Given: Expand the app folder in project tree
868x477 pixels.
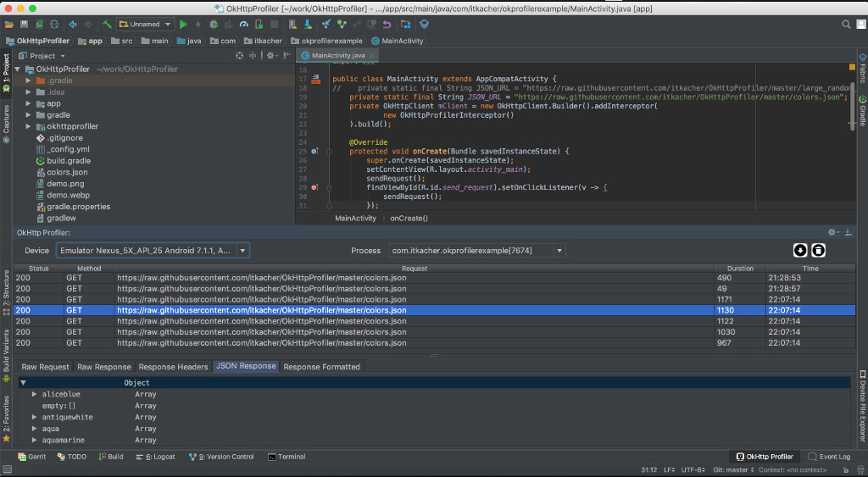Looking at the screenshot, I should [x=28, y=103].
